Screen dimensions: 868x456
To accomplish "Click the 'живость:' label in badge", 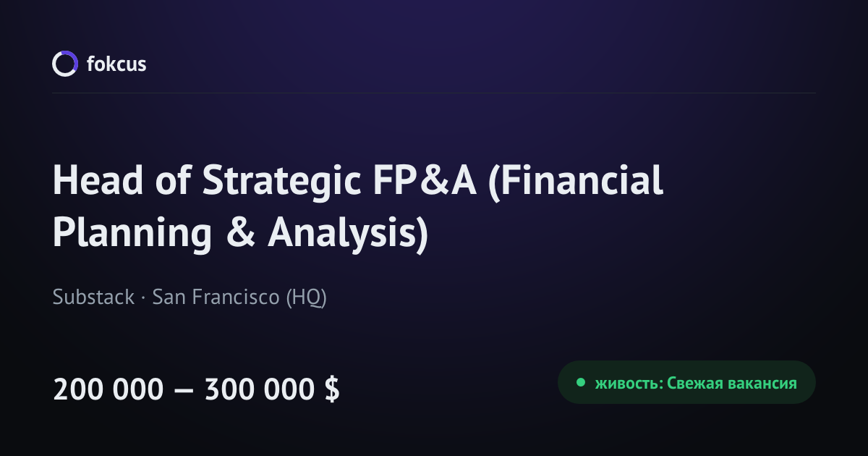I will (x=629, y=383).
